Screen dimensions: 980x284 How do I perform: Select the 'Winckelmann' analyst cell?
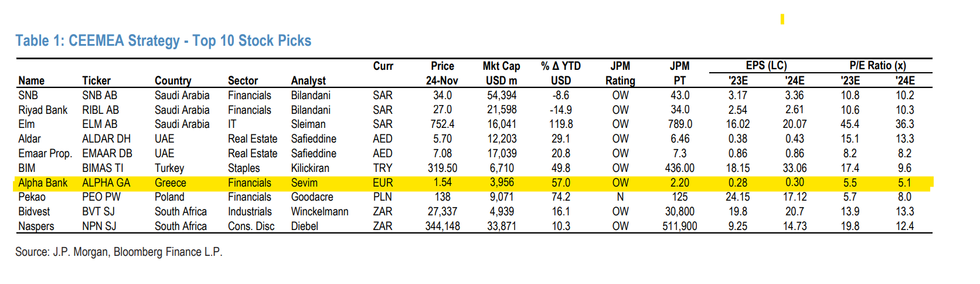[319, 211]
